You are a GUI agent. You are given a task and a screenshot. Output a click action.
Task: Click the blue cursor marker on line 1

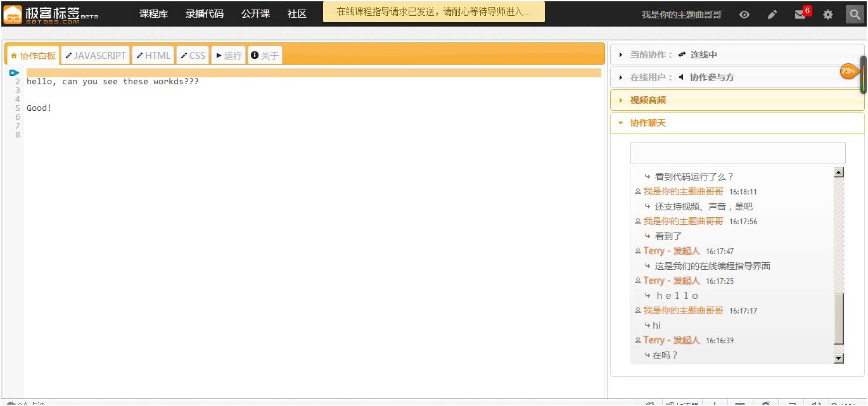(14, 73)
